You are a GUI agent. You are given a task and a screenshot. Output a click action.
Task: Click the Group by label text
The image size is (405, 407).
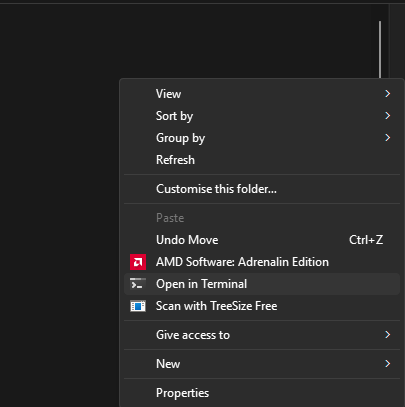180,138
